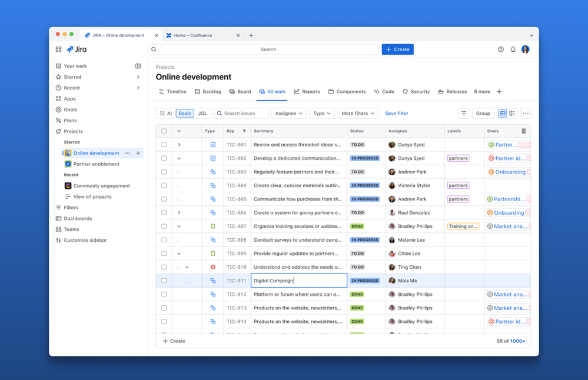588x380 pixels.
Task: Click the Digital Campaign summary edit field
Action: [x=299, y=281]
